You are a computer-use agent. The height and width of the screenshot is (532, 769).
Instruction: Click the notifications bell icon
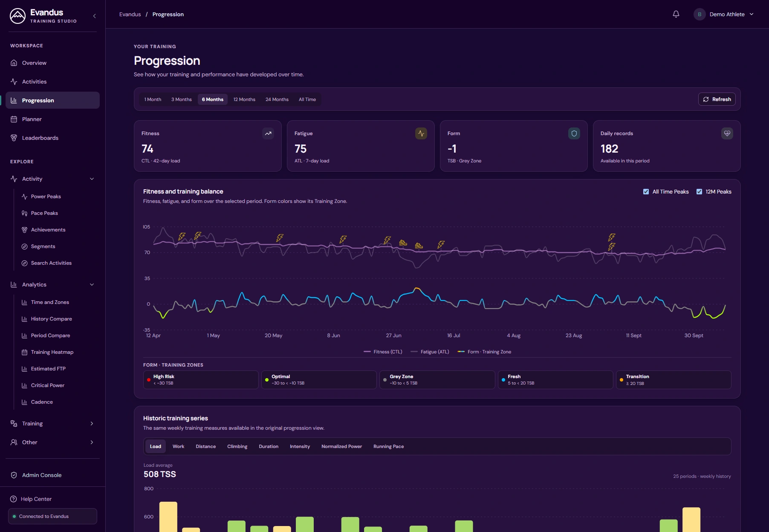[x=676, y=14]
